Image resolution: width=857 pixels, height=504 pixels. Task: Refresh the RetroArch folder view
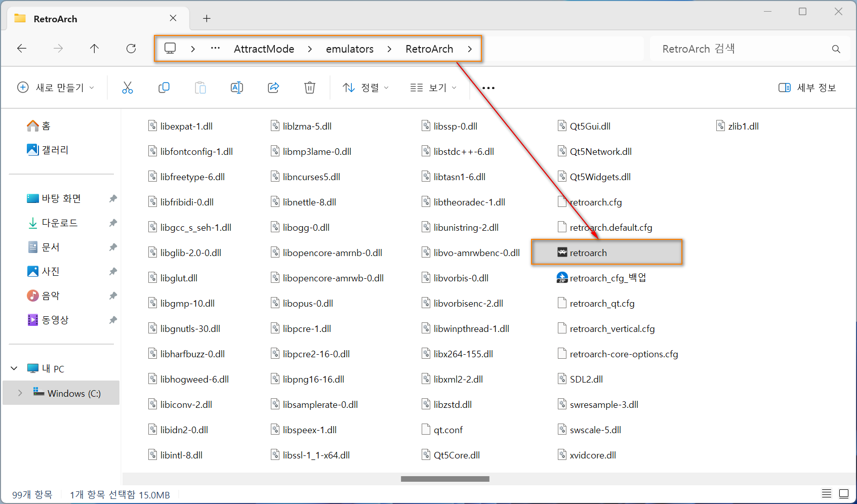pyautogui.click(x=131, y=49)
